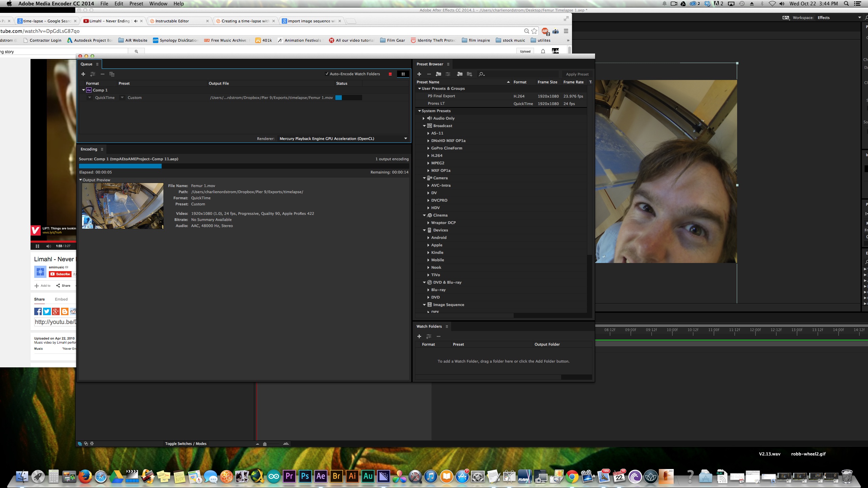
Task: Open film inspire bookmarks folder
Action: 476,40
